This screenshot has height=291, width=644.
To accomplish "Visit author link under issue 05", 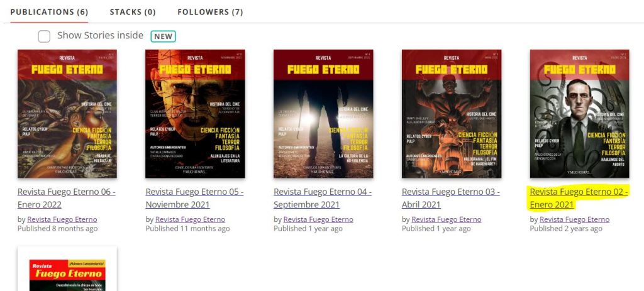I will tap(190, 219).
